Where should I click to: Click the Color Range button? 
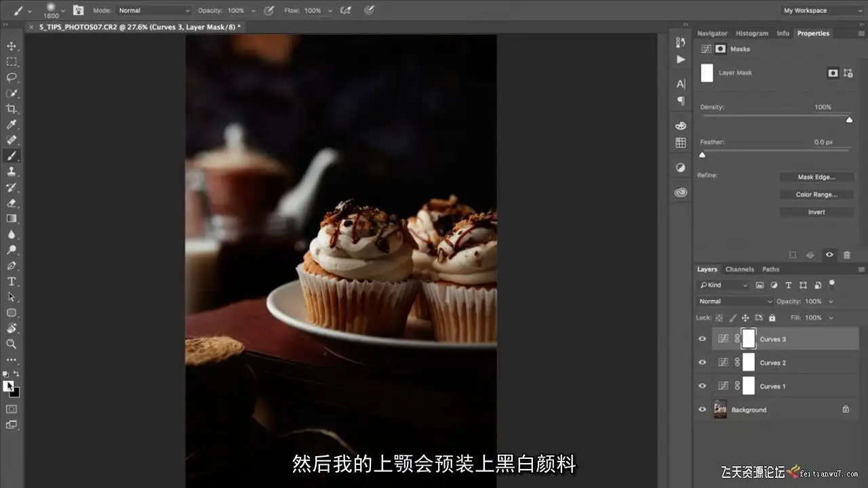(816, 195)
